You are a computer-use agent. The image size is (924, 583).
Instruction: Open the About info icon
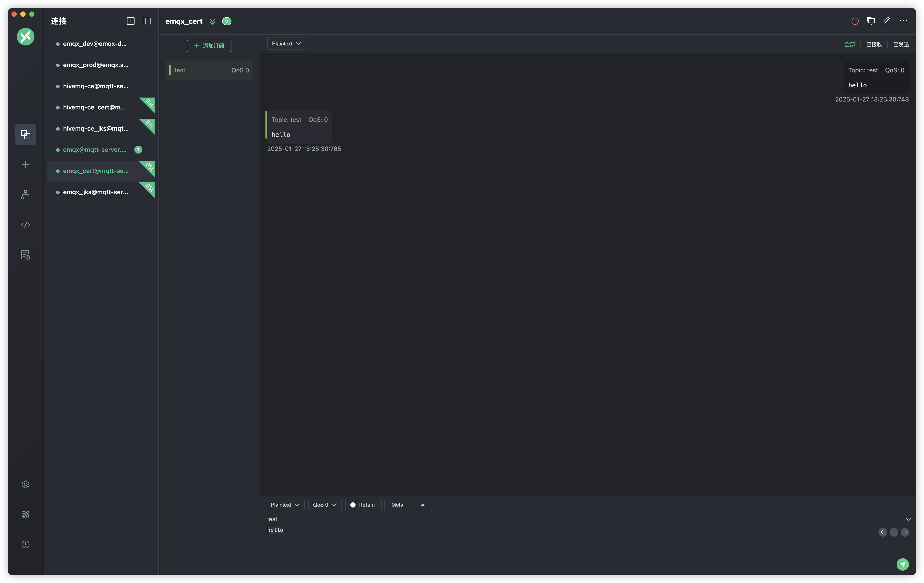click(26, 544)
